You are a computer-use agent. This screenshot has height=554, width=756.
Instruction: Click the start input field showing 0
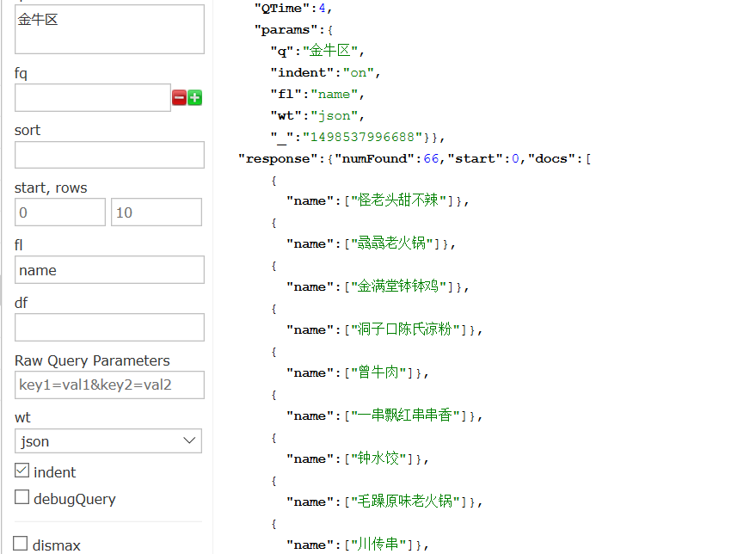click(60, 212)
